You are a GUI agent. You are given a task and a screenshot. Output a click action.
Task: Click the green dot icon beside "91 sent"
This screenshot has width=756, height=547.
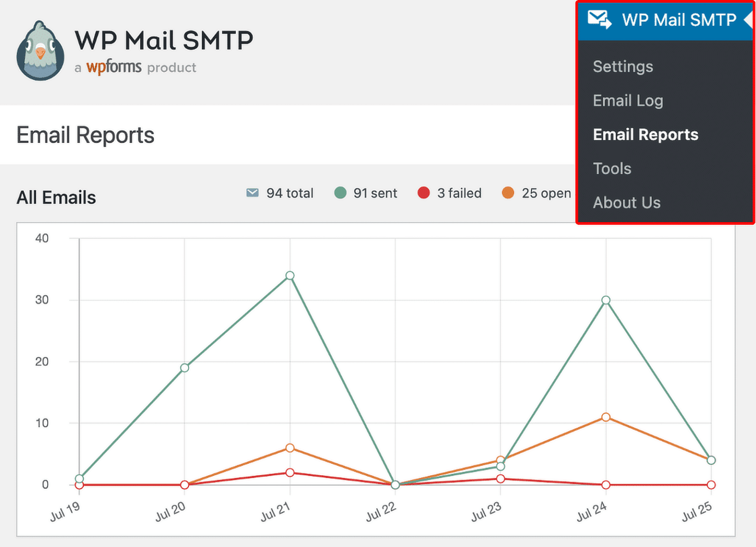[340, 193]
